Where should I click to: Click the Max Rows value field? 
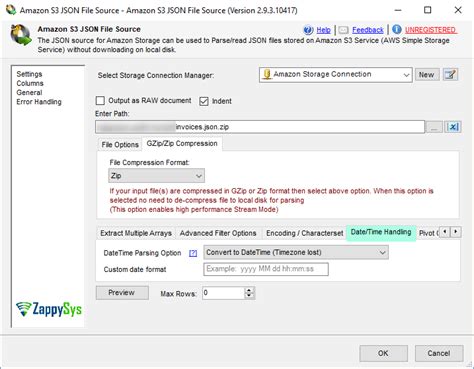[x=223, y=293]
